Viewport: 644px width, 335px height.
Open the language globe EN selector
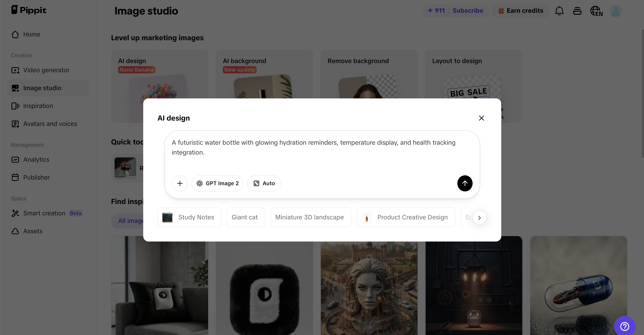597,11
